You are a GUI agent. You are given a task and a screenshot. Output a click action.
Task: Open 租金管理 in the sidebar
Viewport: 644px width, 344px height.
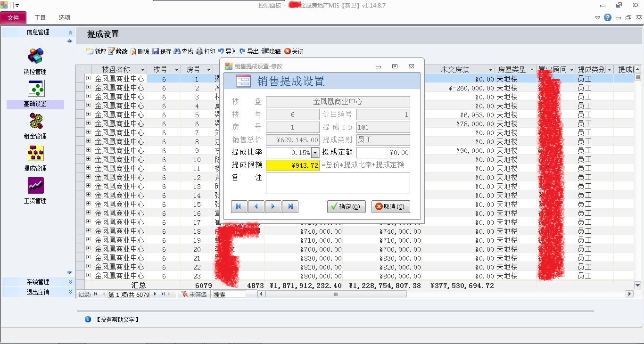(35, 126)
